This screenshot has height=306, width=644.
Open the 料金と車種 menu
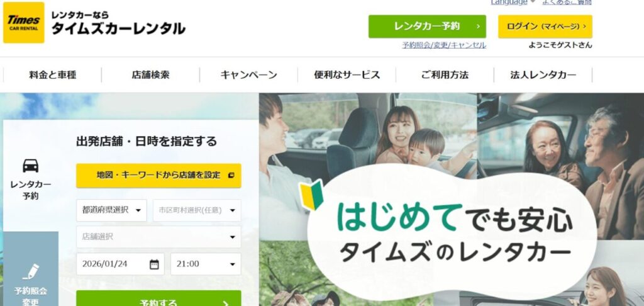(x=53, y=75)
